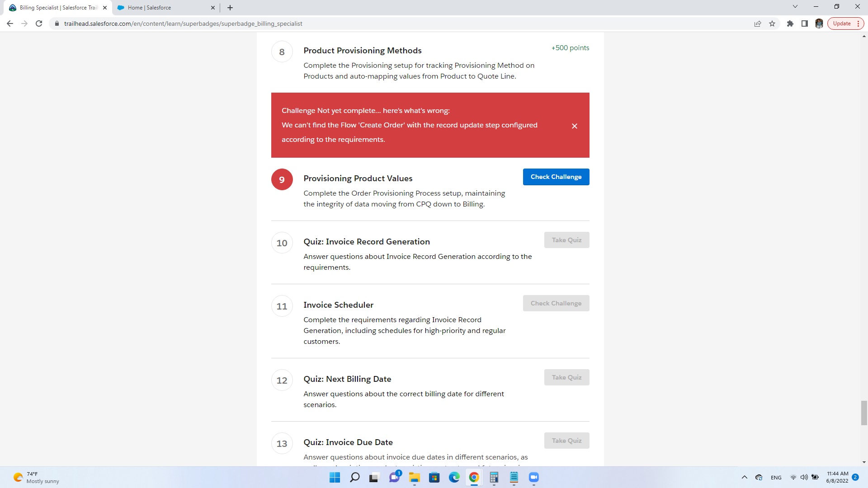The image size is (868, 488).
Task: Dismiss the Challenge Not yet complete error
Action: point(575,126)
